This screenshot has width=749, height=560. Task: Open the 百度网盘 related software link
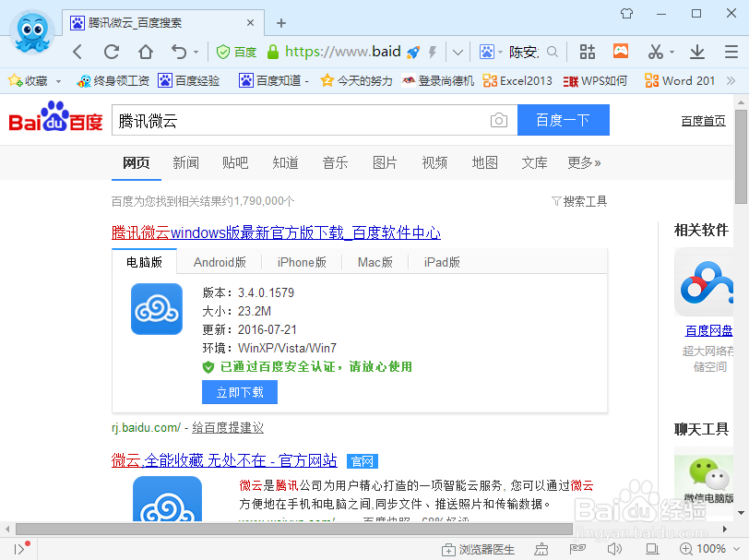click(708, 330)
